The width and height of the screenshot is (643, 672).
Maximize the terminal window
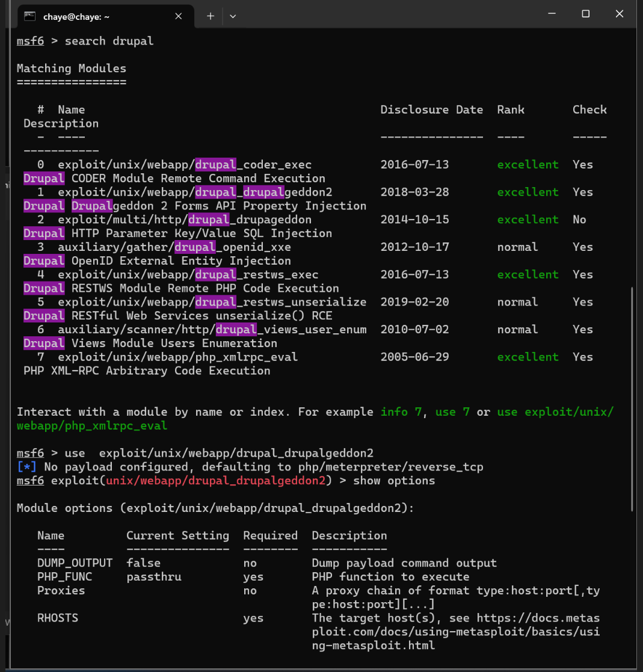tap(586, 14)
